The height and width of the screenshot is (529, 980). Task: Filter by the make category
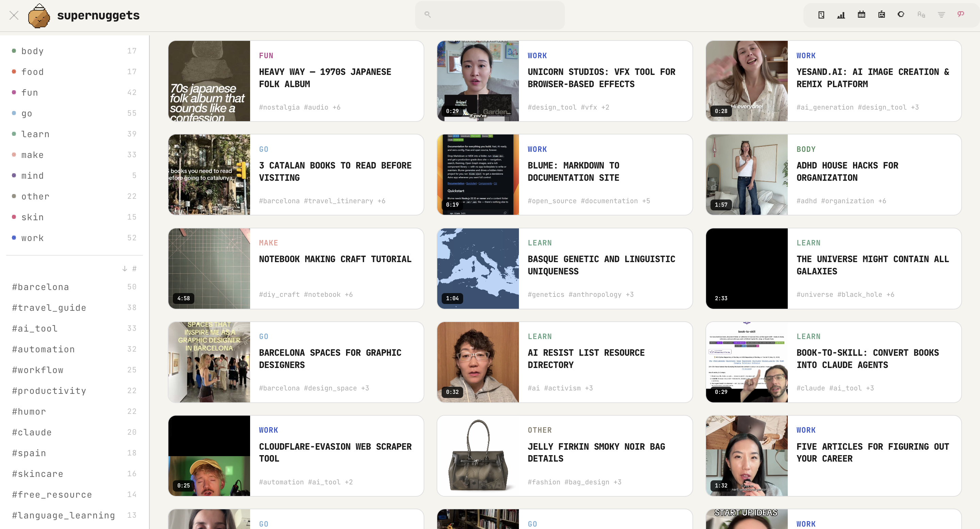point(74,155)
